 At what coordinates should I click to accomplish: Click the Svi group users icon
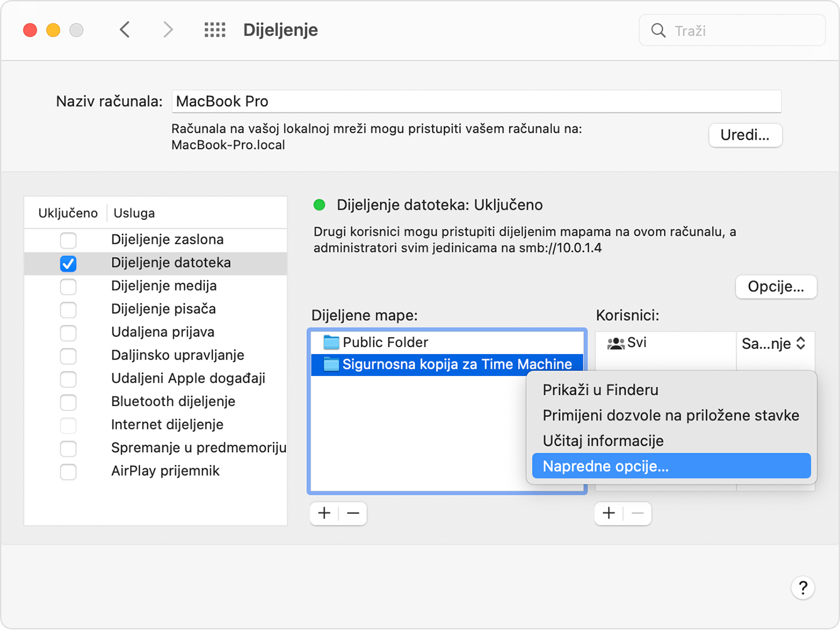coord(616,343)
